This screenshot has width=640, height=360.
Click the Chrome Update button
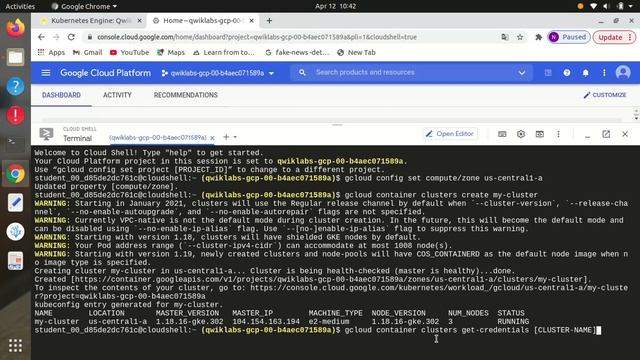[x=613, y=37]
